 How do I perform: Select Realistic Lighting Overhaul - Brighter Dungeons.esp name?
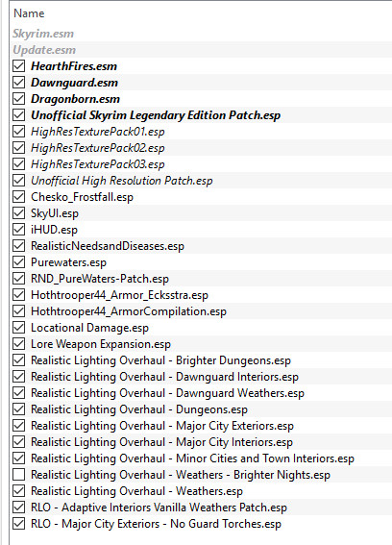pyautogui.click(x=160, y=360)
